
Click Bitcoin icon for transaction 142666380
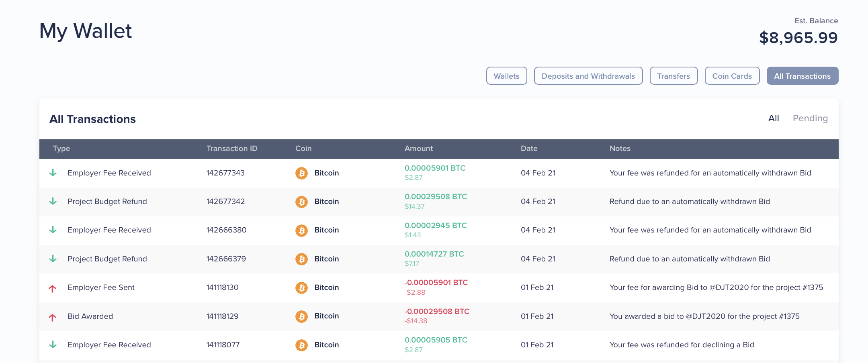(301, 230)
